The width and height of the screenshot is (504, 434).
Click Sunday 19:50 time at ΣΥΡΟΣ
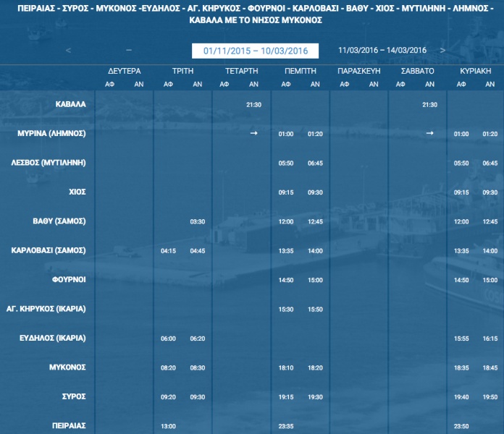tap(490, 397)
